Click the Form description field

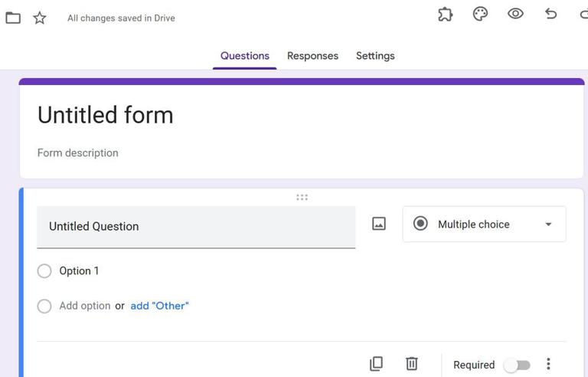coord(78,152)
